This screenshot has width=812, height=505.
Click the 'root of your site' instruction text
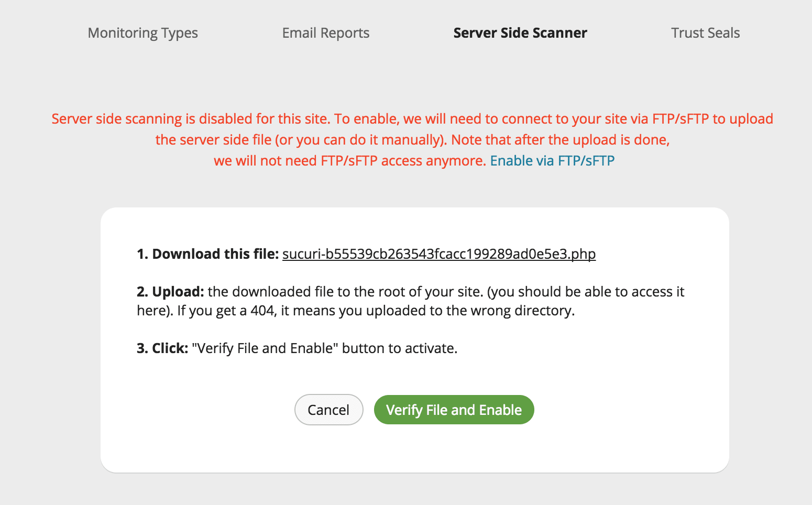pyautogui.click(x=429, y=292)
